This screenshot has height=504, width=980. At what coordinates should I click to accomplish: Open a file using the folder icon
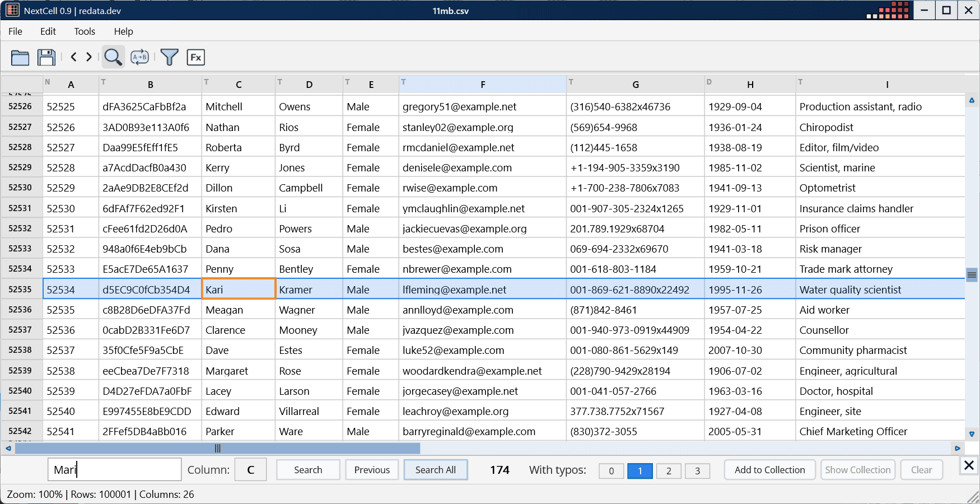(20, 57)
